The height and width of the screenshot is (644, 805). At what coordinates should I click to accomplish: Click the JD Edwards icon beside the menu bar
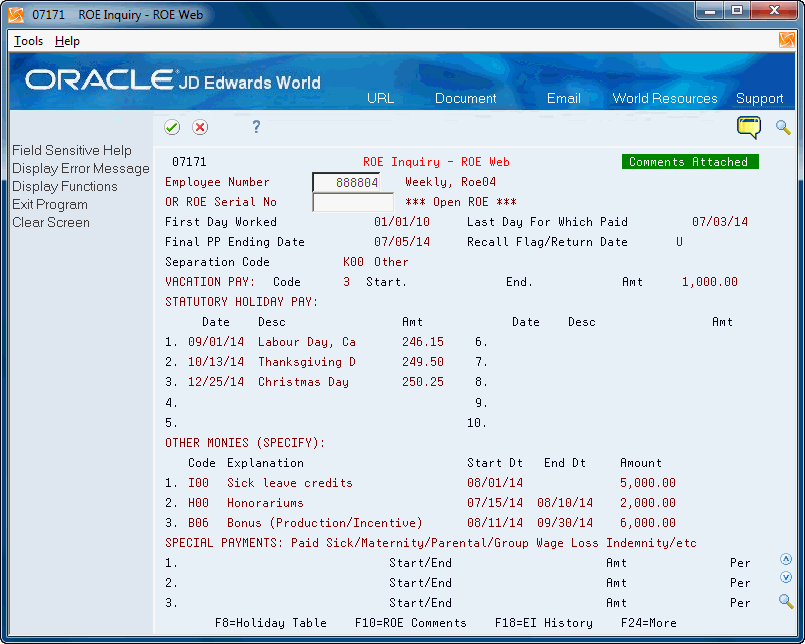click(x=787, y=40)
